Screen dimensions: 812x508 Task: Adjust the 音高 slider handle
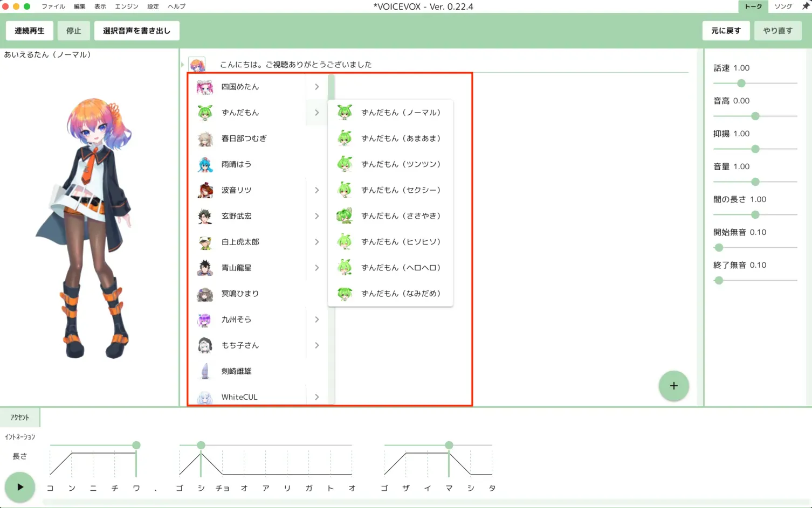click(x=755, y=116)
